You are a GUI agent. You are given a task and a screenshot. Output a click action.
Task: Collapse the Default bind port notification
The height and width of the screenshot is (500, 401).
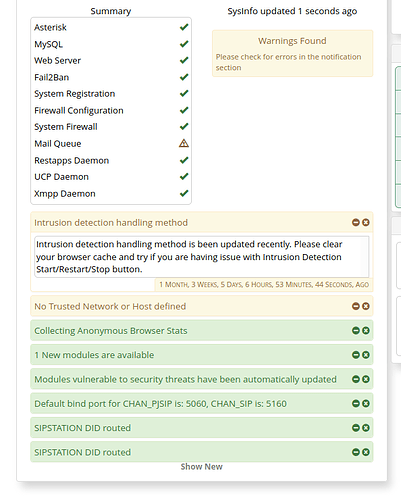(x=356, y=403)
